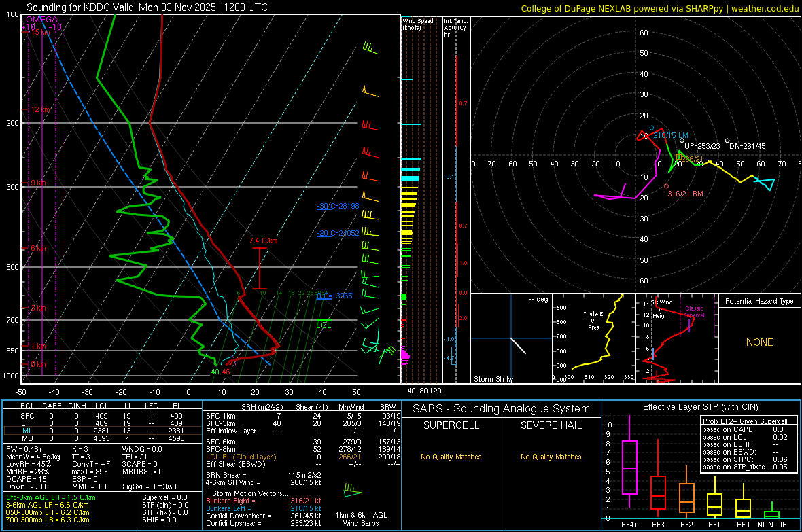Image resolution: width=802 pixels, height=532 pixels.
Task: Click the SEVERE HAIL column heading in SARS
Action: point(551,425)
